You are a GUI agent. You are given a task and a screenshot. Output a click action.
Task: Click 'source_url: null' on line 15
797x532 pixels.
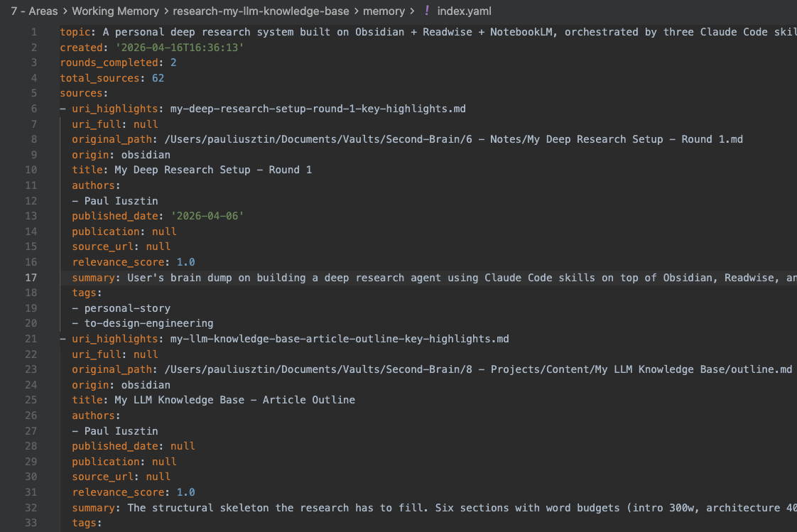[x=121, y=246]
